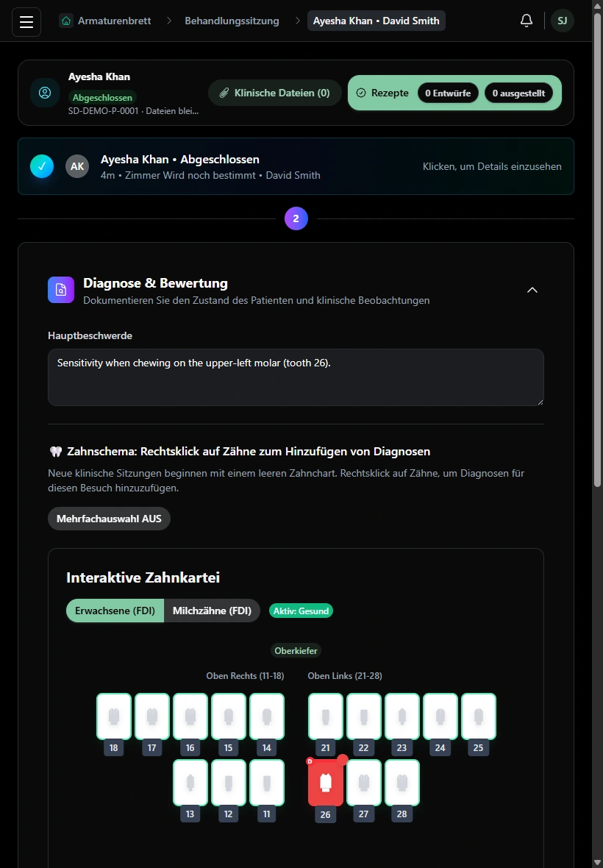This screenshot has height=868, width=603.
Task: Select the red diagnosed tooth 26
Action: 325,783
